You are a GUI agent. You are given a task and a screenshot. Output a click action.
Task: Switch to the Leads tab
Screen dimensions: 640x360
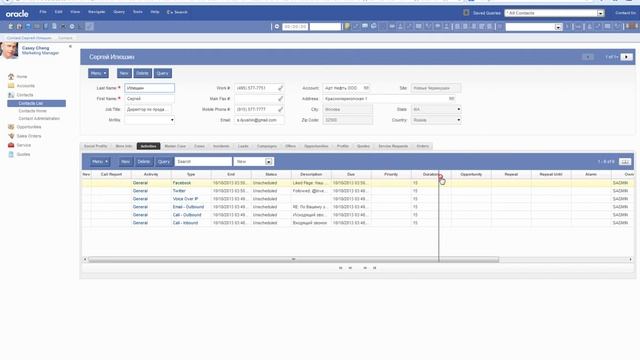(x=243, y=146)
